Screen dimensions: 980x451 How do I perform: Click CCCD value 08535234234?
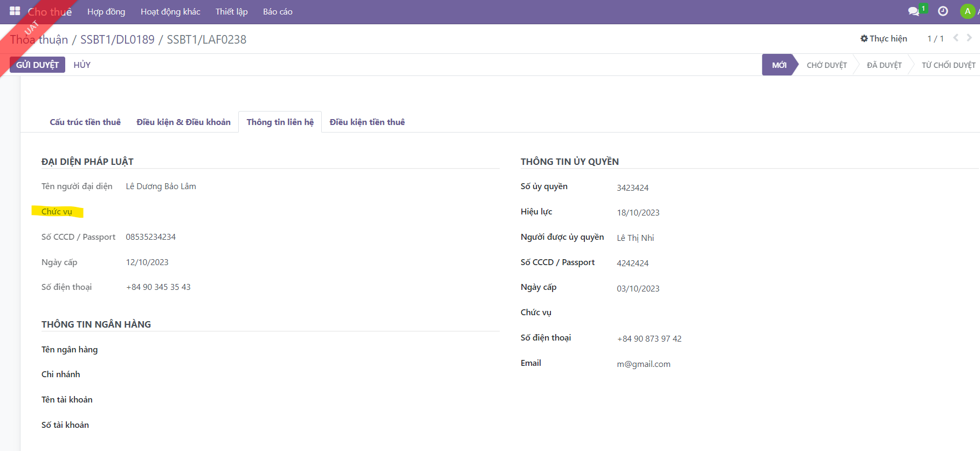coord(151,237)
